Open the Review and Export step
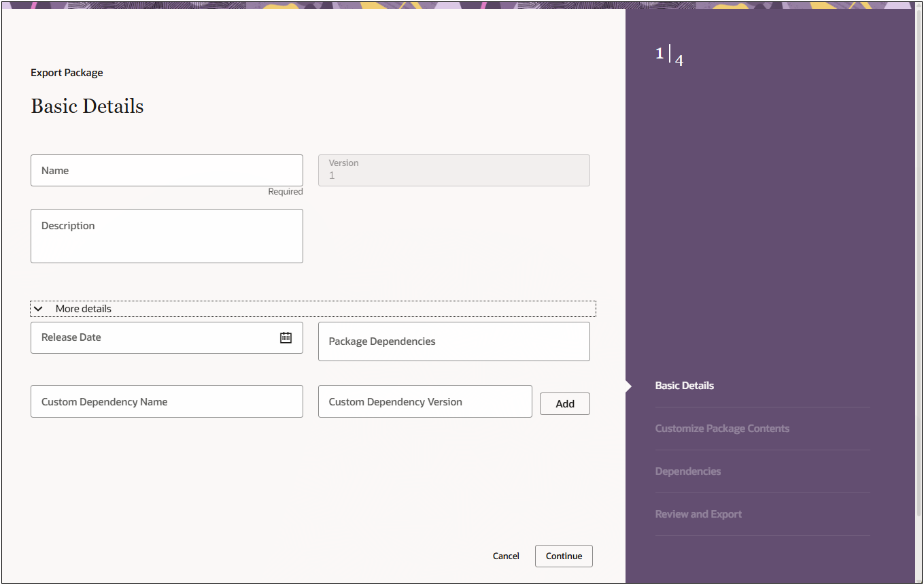This screenshot has width=924, height=585. [698, 514]
